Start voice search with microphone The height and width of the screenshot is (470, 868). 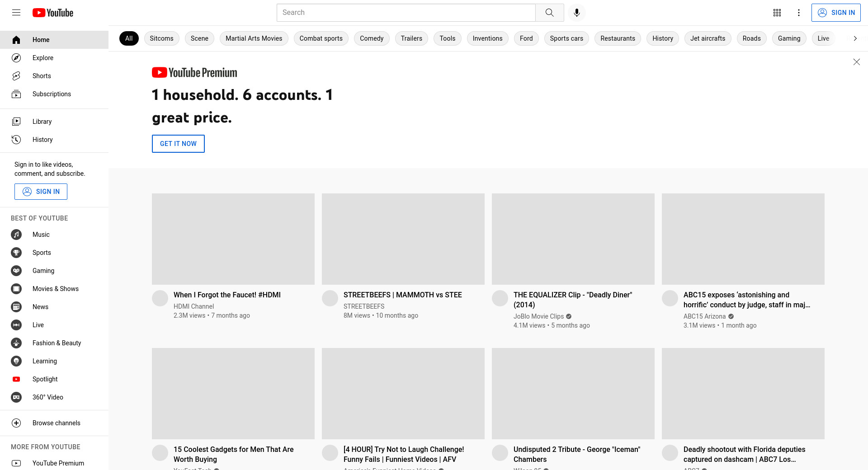pos(577,13)
